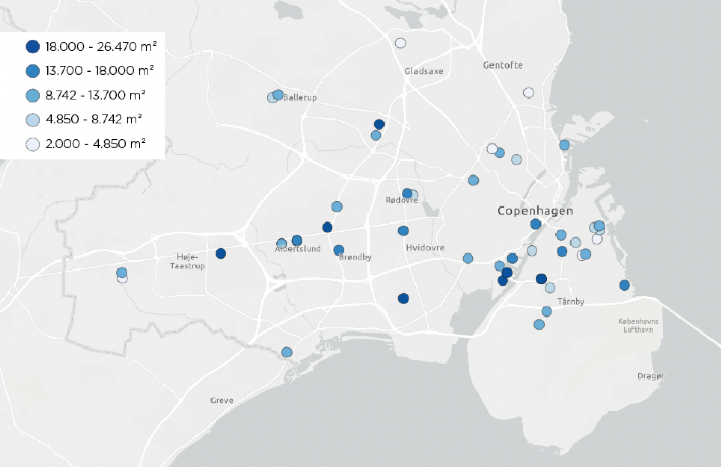The width and height of the screenshot is (721, 467).
Task: Select the blue marker overlapping the Brøndby label
Action: pos(338,250)
